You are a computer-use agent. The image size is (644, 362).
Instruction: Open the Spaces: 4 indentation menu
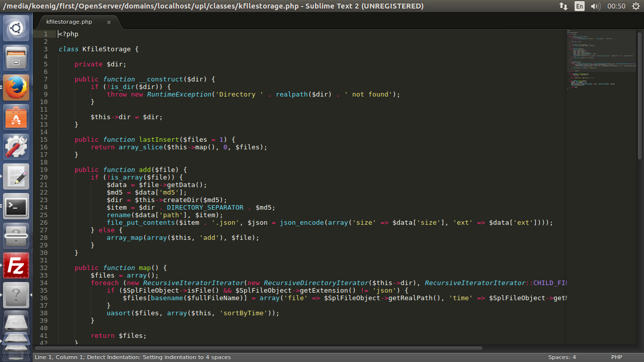tap(561, 357)
